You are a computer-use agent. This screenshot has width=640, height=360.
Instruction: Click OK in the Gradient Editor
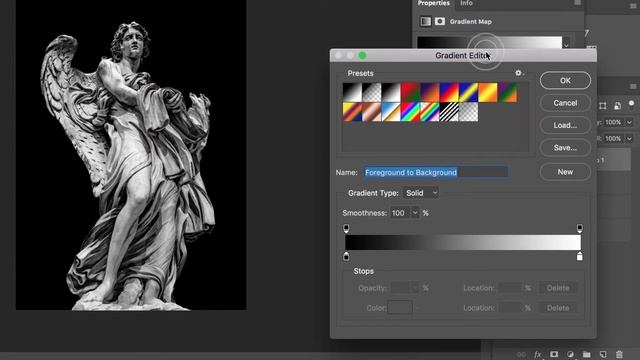[x=565, y=80]
